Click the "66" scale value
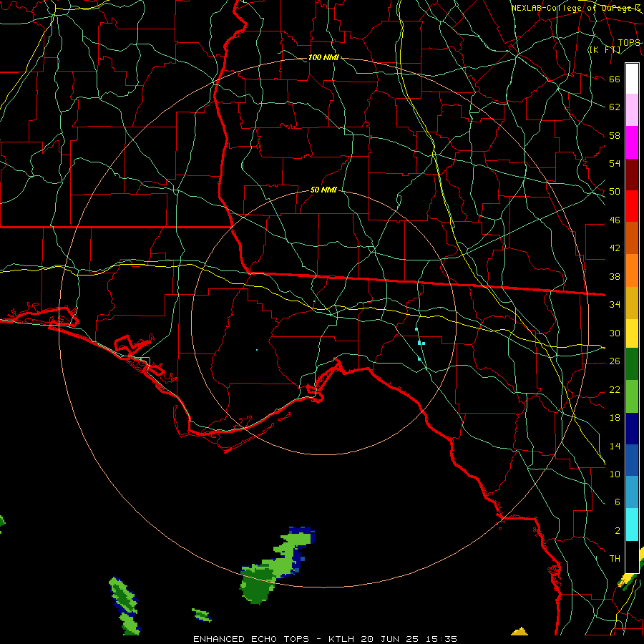The image size is (644, 644). click(615, 79)
